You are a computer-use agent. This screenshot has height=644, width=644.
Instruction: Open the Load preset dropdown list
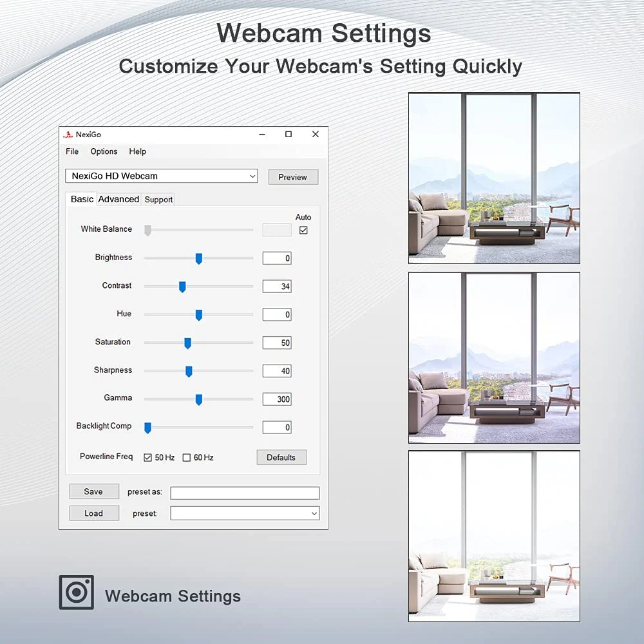[x=314, y=513]
